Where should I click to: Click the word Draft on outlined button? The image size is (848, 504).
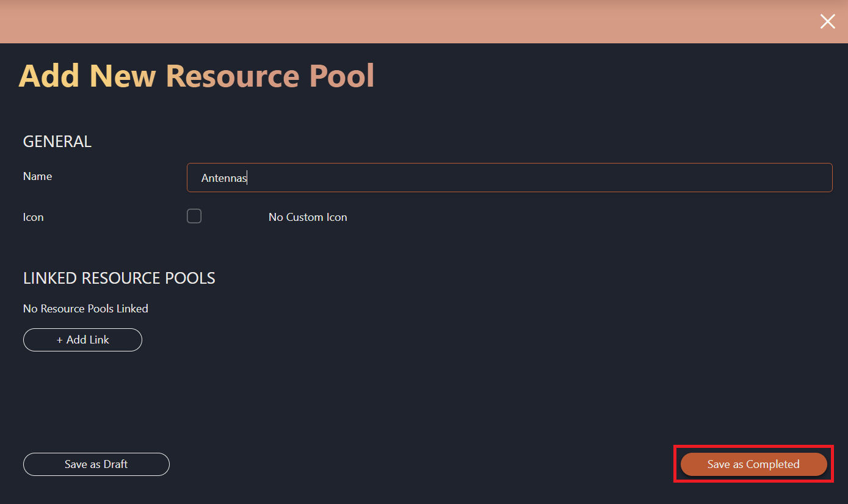pyautogui.click(x=115, y=464)
